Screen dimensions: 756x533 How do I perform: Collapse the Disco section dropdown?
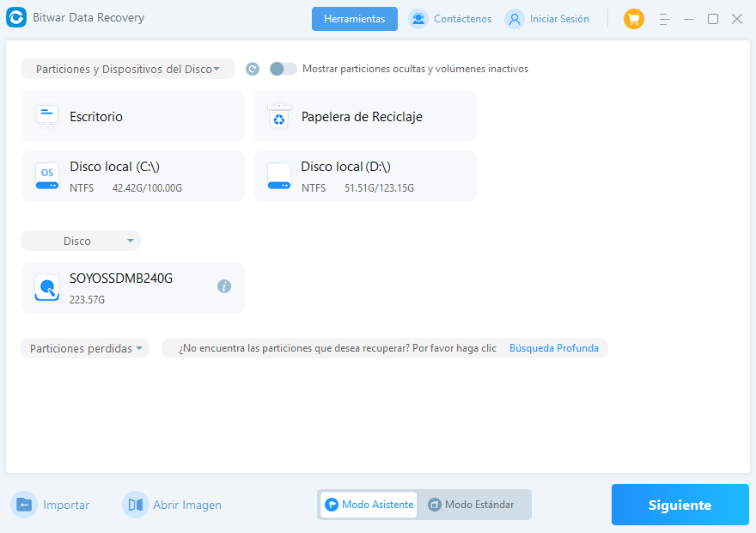coord(81,241)
